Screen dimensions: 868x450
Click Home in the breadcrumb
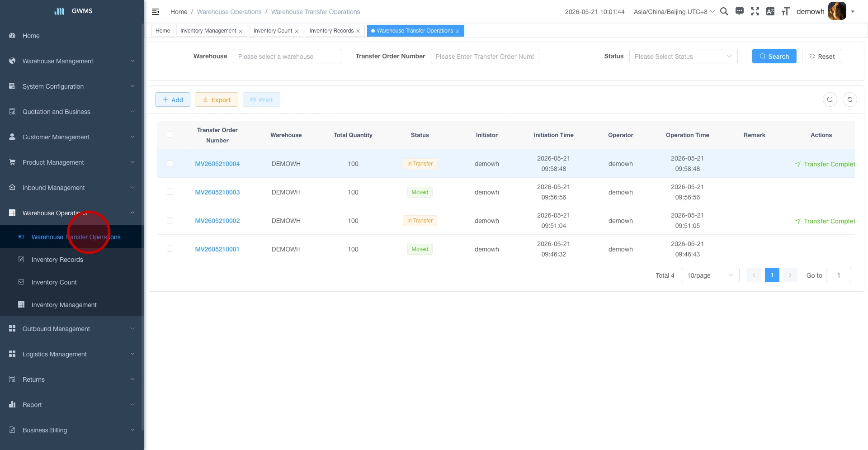[179, 12]
